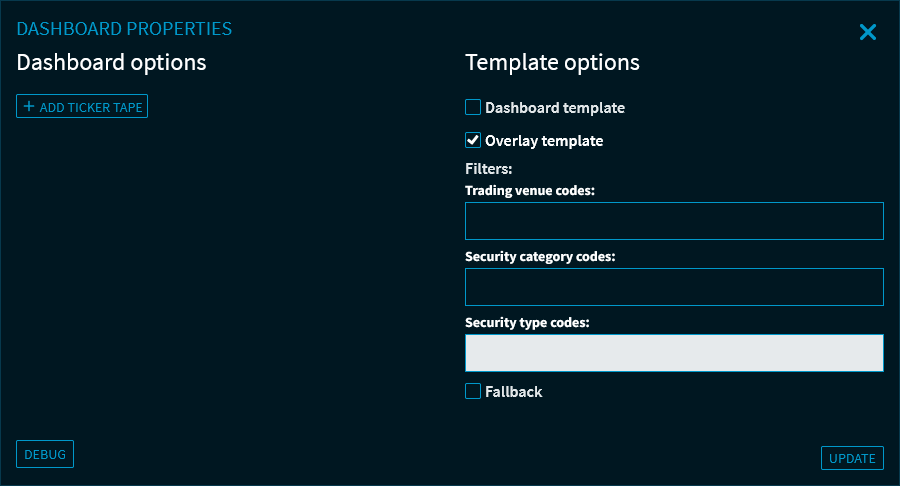Click the "Overlay template" label text
The height and width of the screenshot is (486, 900).
(x=544, y=141)
